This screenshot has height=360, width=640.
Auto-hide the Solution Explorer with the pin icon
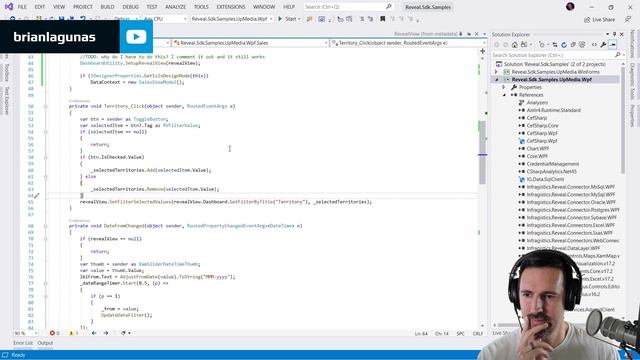click(x=614, y=34)
